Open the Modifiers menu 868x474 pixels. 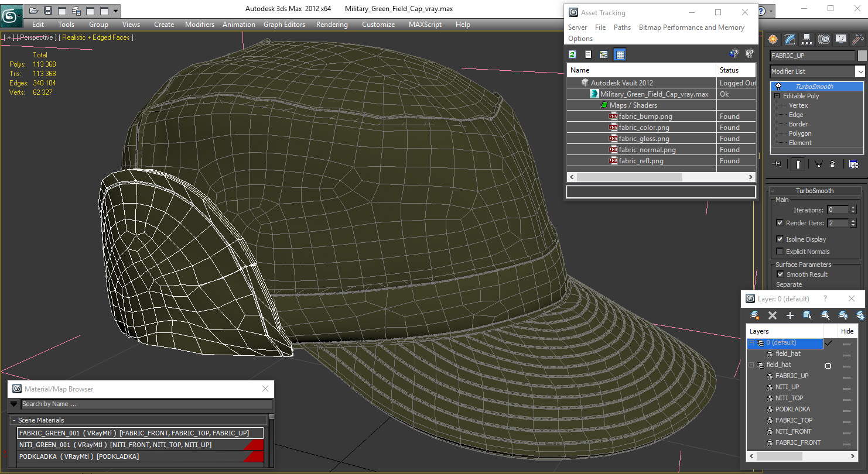coord(200,25)
